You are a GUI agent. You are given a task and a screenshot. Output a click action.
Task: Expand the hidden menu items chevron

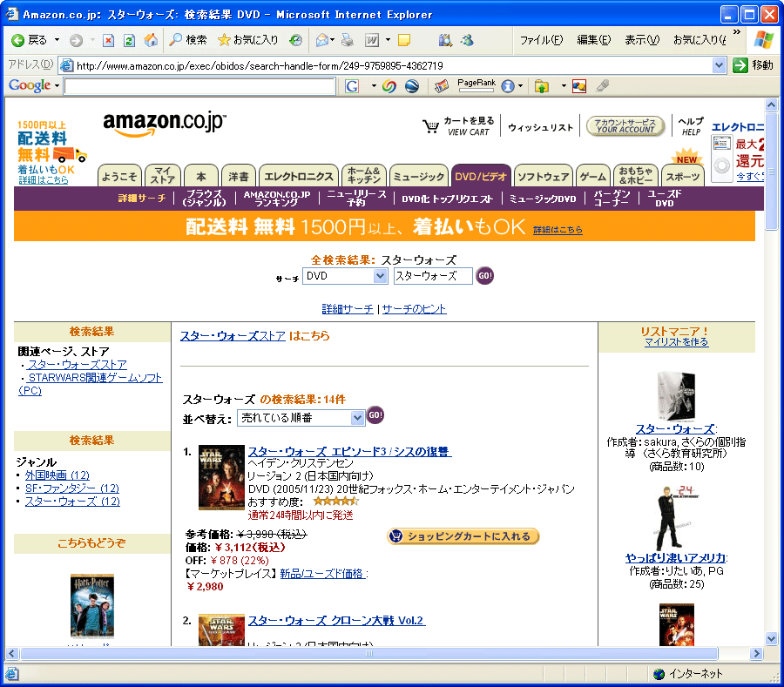coord(736,32)
